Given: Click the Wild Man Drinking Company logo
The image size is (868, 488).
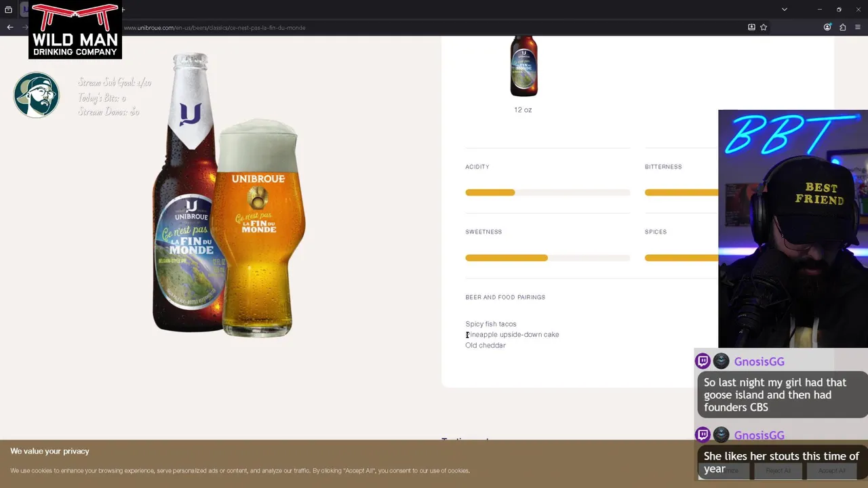Looking at the screenshot, I should pyautogui.click(x=75, y=30).
